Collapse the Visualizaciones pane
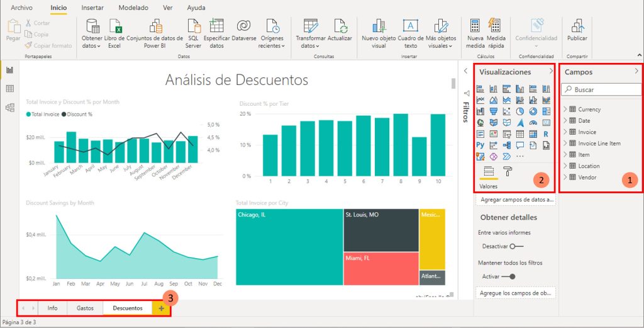 click(551, 71)
